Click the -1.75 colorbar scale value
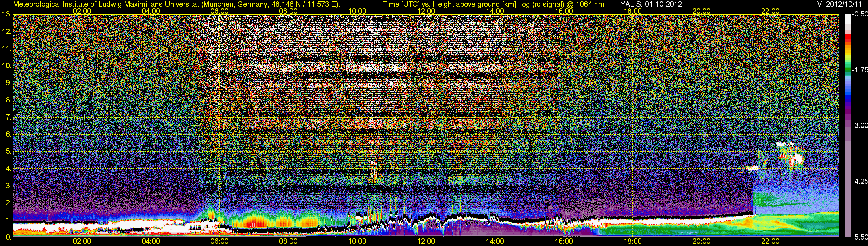Viewport: 868px width, 246px height. click(x=860, y=70)
